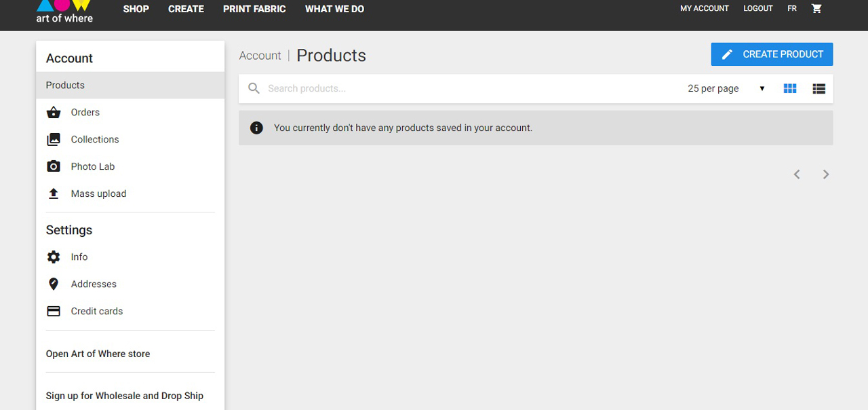Viewport: 868px width, 410px height.
Task: Click the Account breadcrumb link
Action: point(260,56)
